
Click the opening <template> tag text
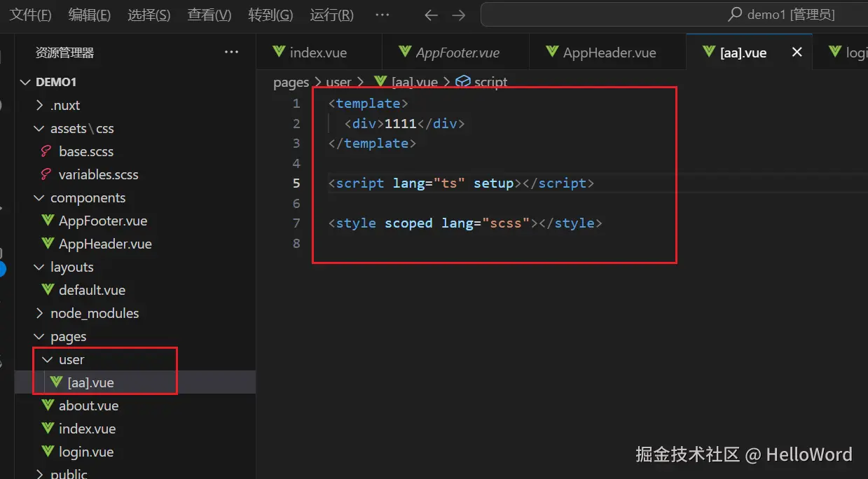click(368, 103)
